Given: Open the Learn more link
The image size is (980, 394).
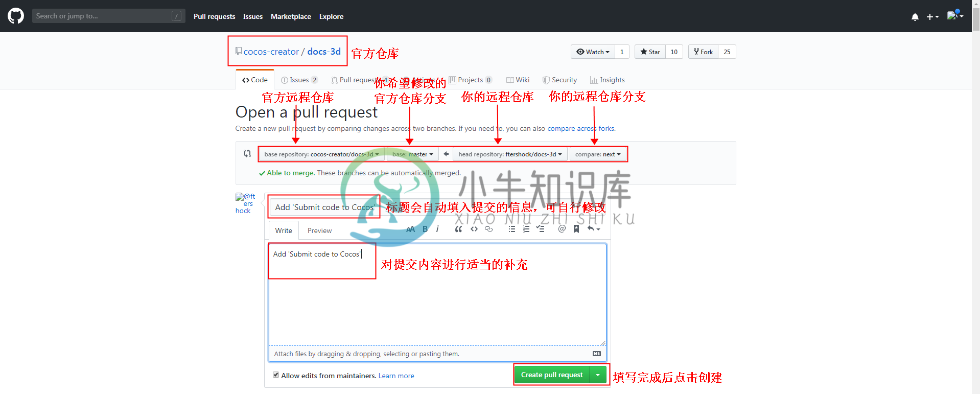Looking at the screenshot, I should 396,376.
